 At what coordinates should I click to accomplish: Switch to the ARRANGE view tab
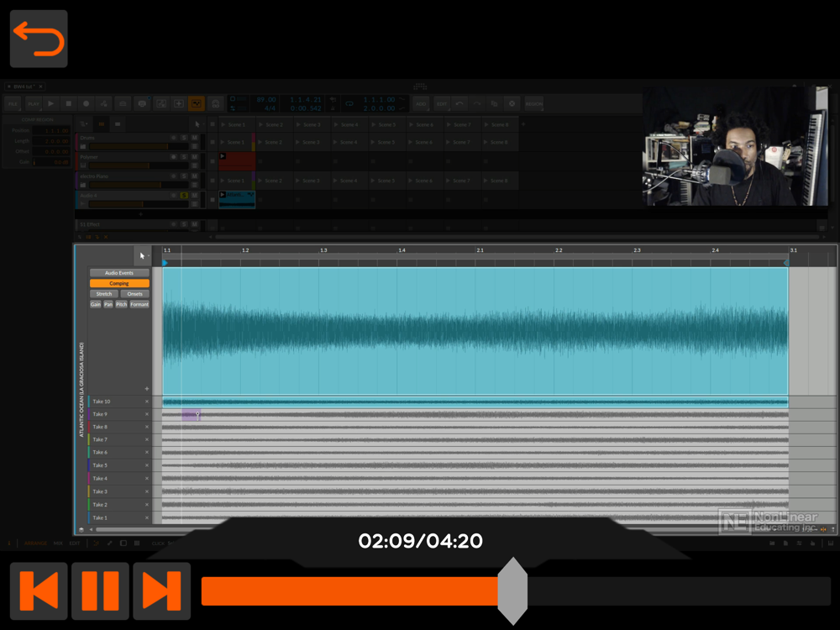tap(36, 543)
